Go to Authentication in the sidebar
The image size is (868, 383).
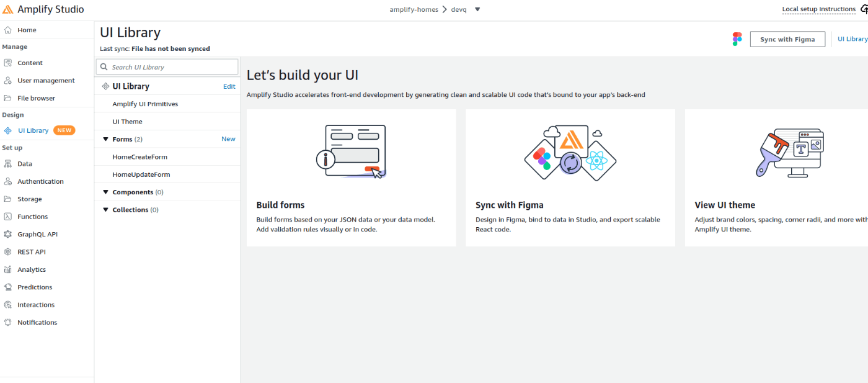[40, 181]
